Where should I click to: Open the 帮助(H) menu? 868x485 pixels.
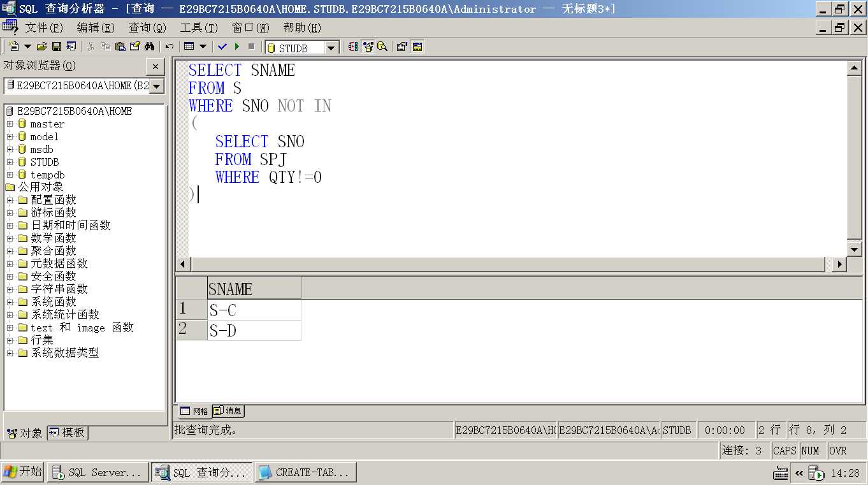[x=302, y=27]
